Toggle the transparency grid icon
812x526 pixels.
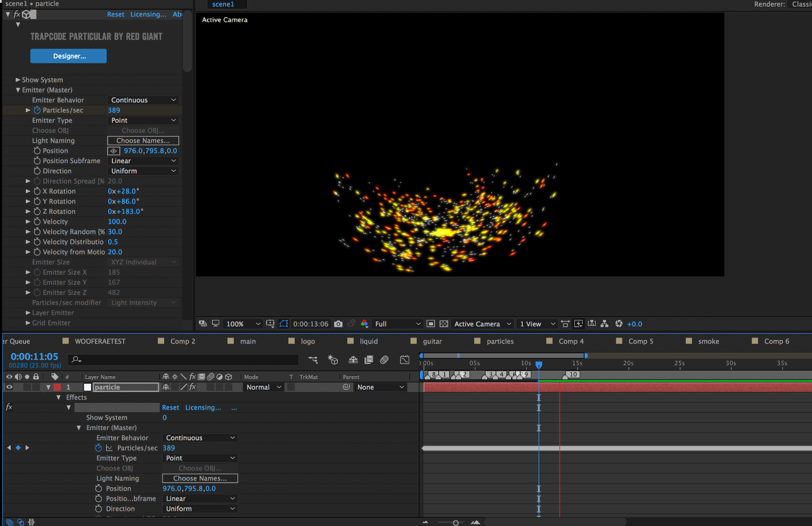pyautogui.click(x=444, y=324)
